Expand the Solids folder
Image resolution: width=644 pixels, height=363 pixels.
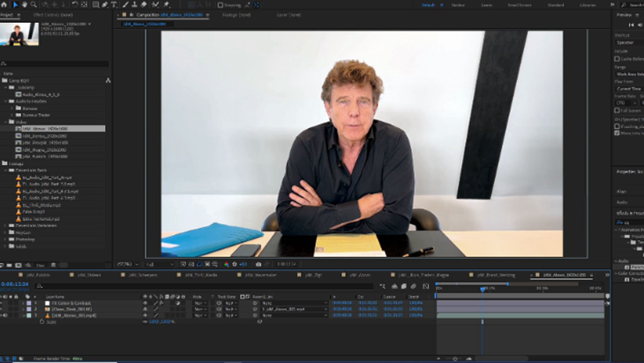5,246
